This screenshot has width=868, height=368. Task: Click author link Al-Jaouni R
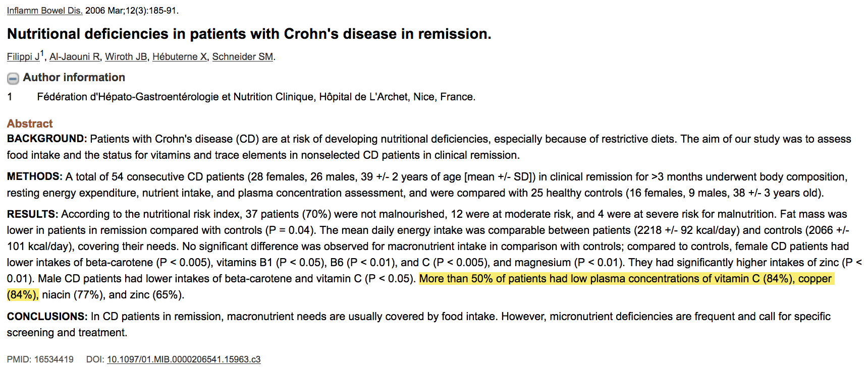(74, 57)
